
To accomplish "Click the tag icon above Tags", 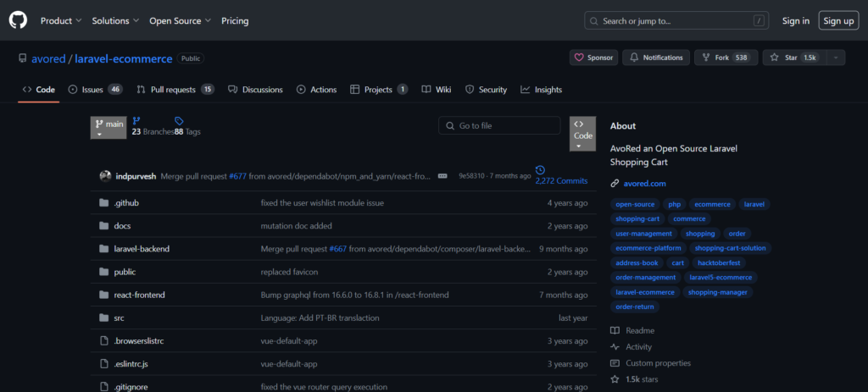I will tap(179, 121).
